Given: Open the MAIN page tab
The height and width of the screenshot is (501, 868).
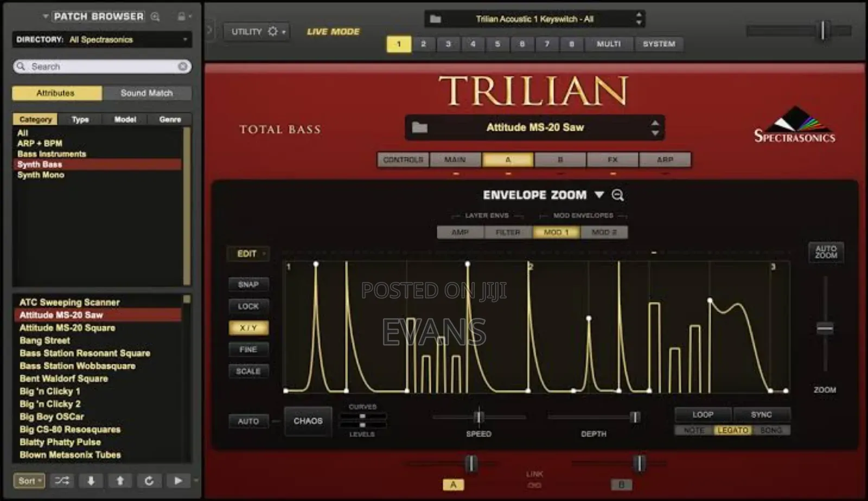Looking at the screenshot, I should click(455, 159).
